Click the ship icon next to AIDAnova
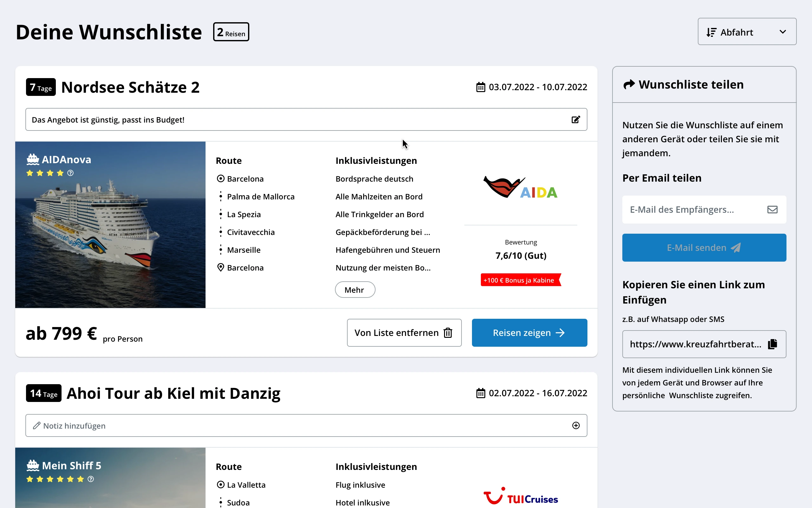 (33, 159)
